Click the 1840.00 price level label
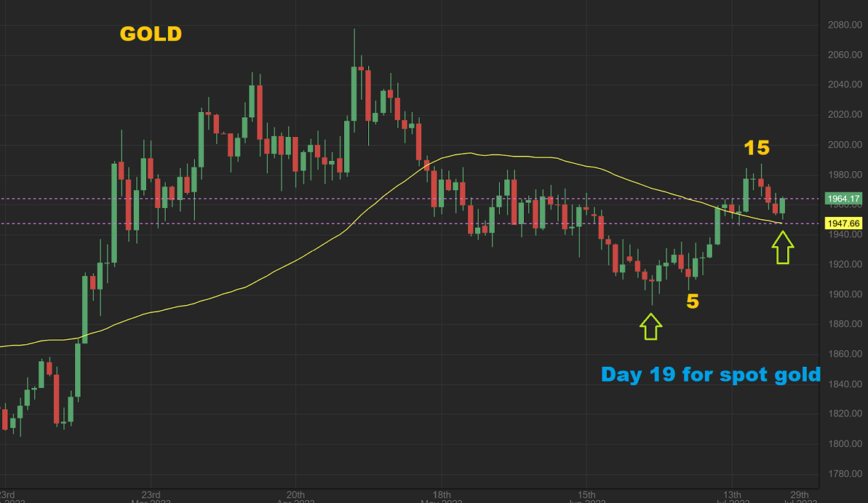The height and width of the screenshot is (503, 868). (845, 384)
